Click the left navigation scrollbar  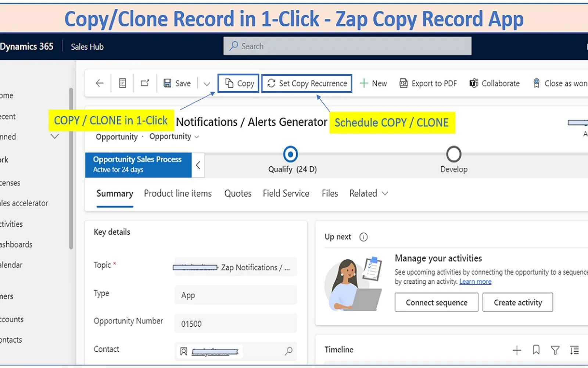click(71, 168)
